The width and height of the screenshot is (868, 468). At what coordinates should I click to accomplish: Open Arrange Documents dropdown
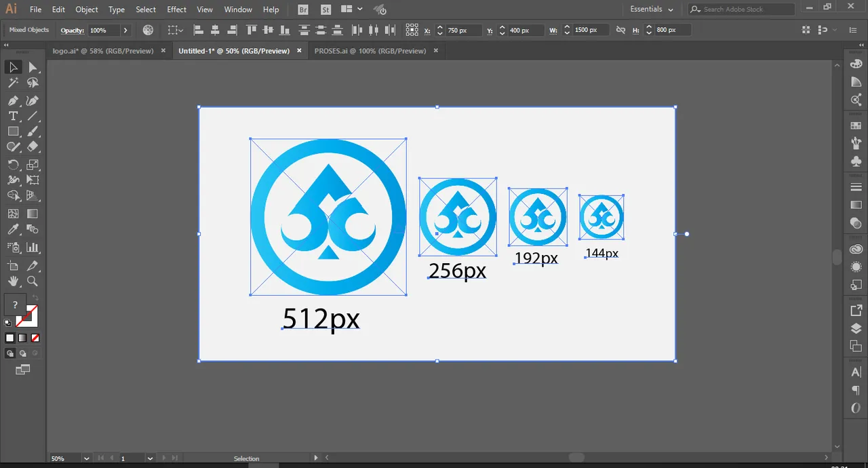[351, 9]
